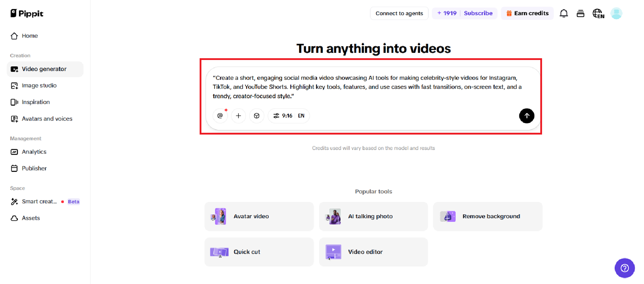644x284 pixels.
Task: Open Home in the sidebar
Action: pos(45,36)
